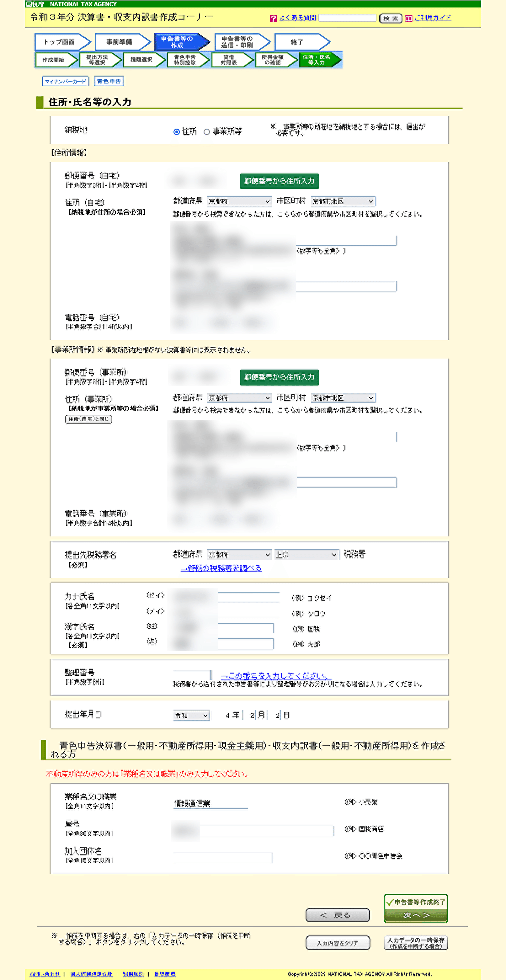Open 都道府県 dropdown for 住所（自宅）
Image resolution: width=506 pixels, height=980 pixels.
tap(240, 201)
